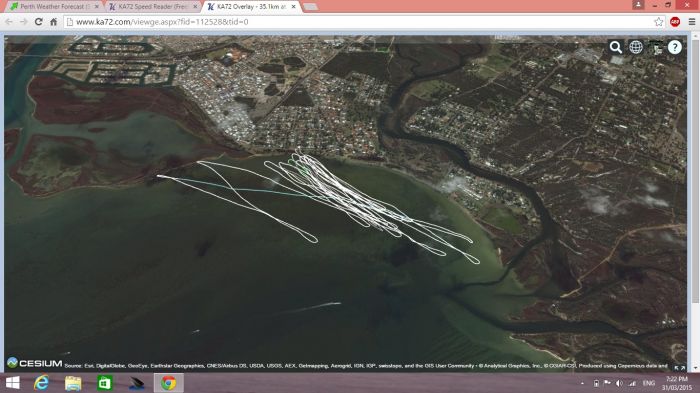Click the volume speaker tray icon

click(x=619, y=383)
